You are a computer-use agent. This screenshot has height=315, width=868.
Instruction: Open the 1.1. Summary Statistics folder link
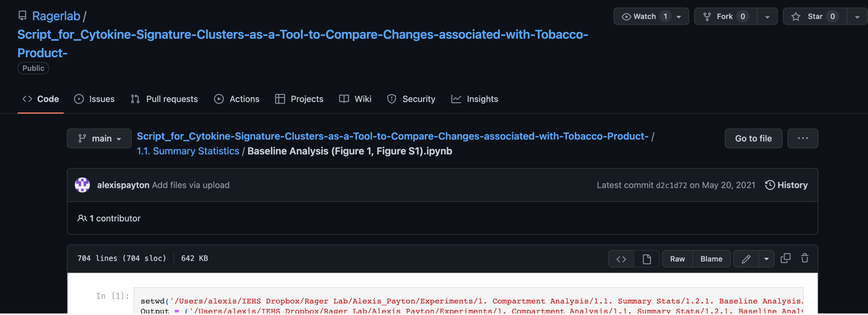click(188, 151)
